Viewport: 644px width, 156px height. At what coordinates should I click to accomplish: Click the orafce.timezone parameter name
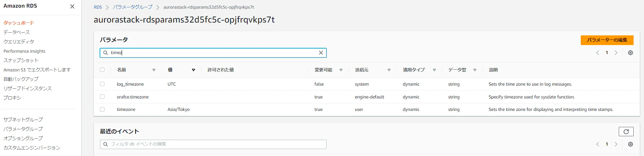point(132,97)
